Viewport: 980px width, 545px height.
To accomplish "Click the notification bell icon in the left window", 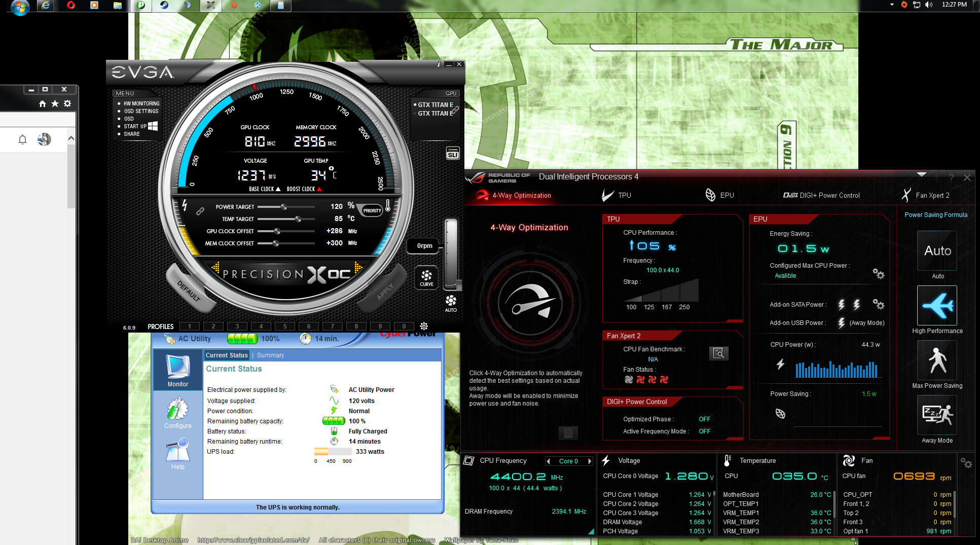I will pyautogui.click(x=22, y=139).
